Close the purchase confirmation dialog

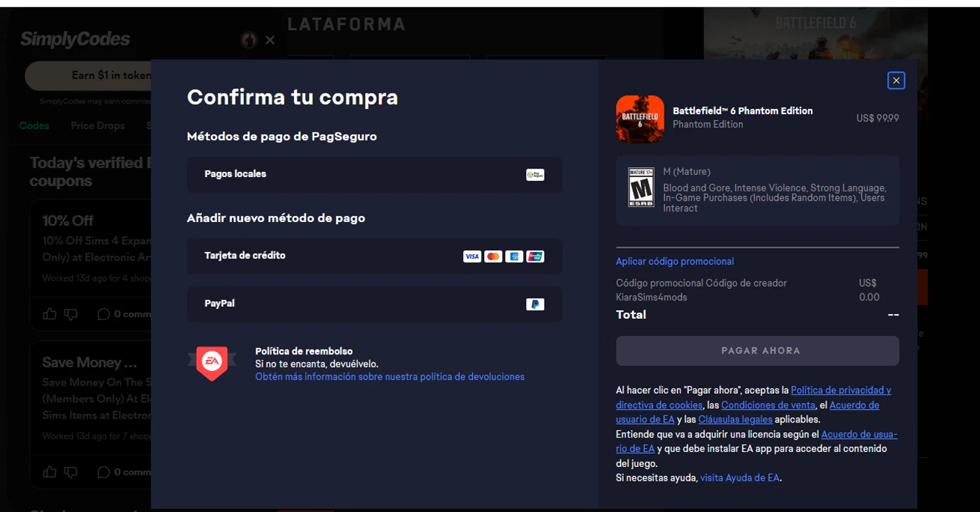click(896, 80)
